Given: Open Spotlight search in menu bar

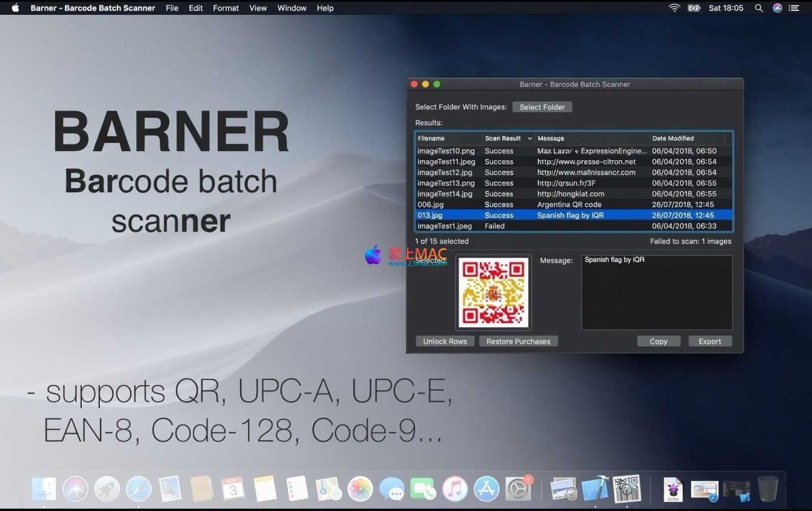Looking at the screenshot, I should pos(759,8).
